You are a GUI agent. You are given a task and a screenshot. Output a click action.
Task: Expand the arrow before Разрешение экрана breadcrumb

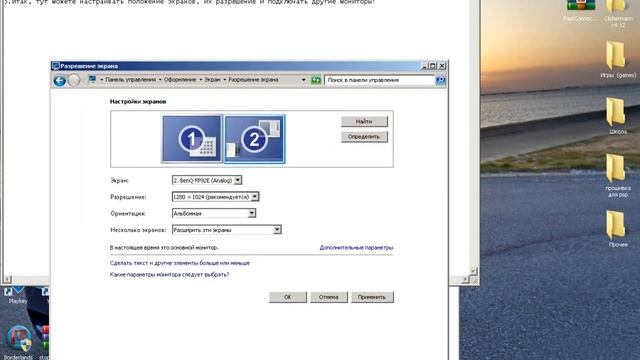point(224,80)
